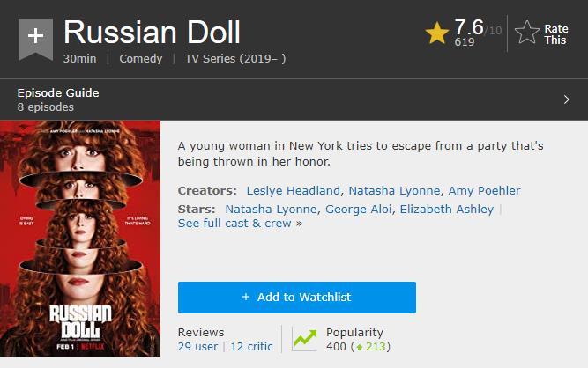Open the 29 user reviews link
This screenshot has height=368, width=588.
197,347
